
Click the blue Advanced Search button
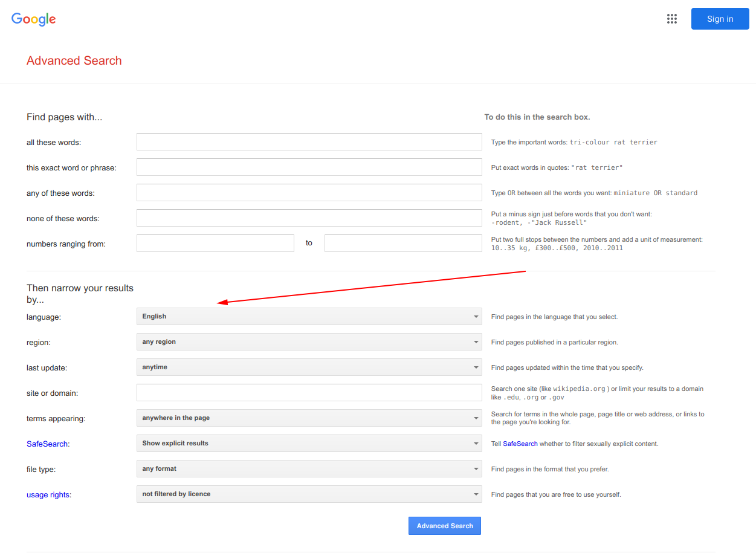point(445,526)
